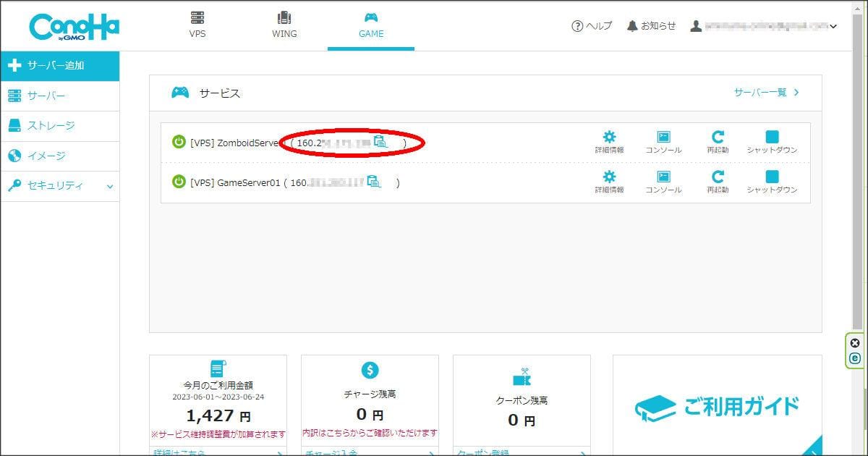The width and height of the screenshot is (868, 456).
Task: Open サーバー in the sidebar
Action: (60, 96)
